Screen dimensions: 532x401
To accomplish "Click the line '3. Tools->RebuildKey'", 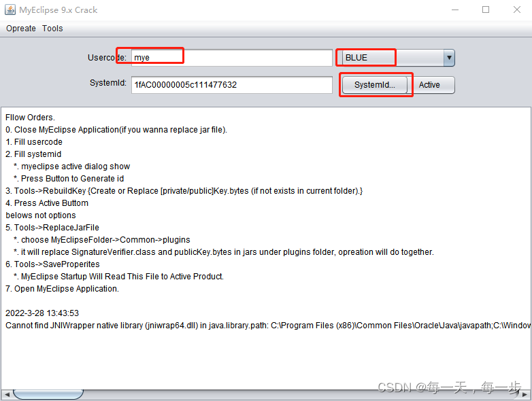I will click(184, 191).
